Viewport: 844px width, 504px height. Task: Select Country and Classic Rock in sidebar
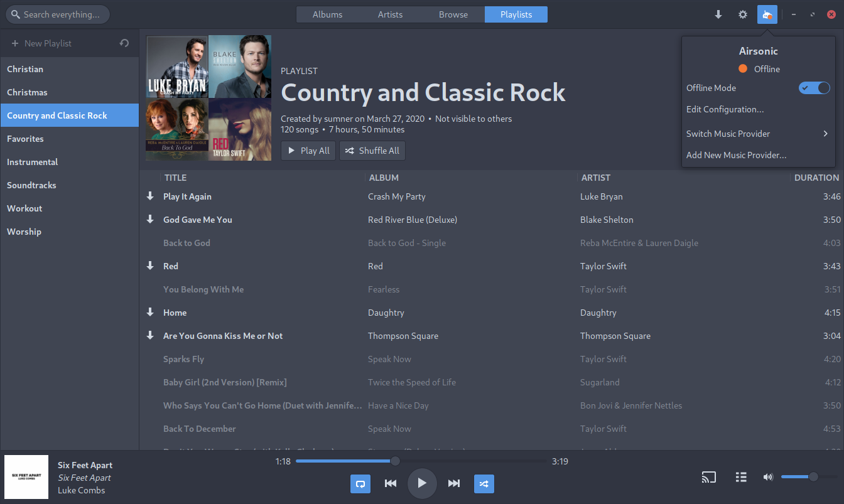[x=69, y=115]
